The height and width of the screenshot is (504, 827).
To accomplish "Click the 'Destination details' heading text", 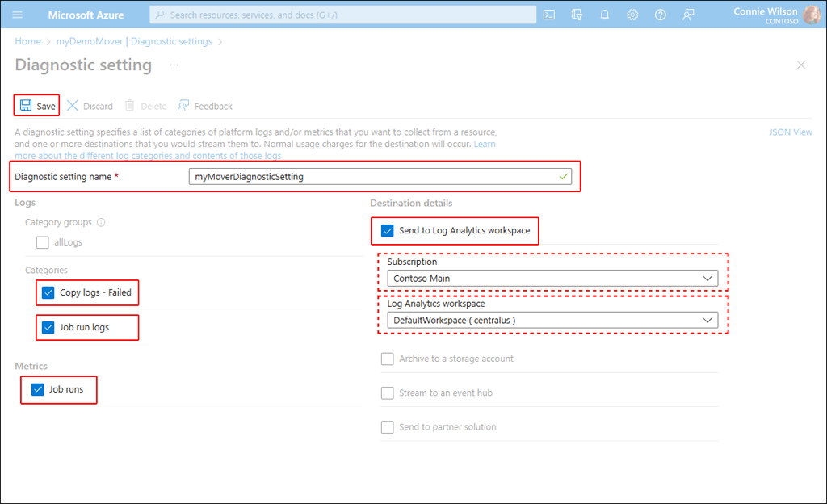I will [411, 203].
